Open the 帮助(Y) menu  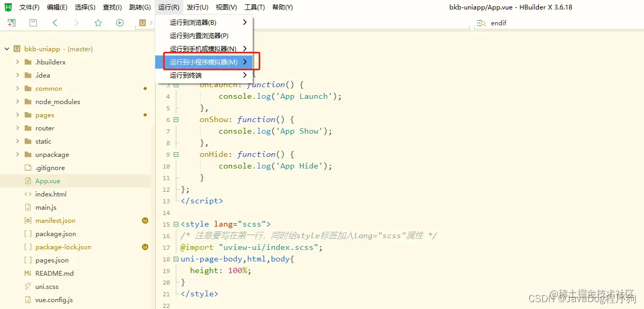[282, 7]
